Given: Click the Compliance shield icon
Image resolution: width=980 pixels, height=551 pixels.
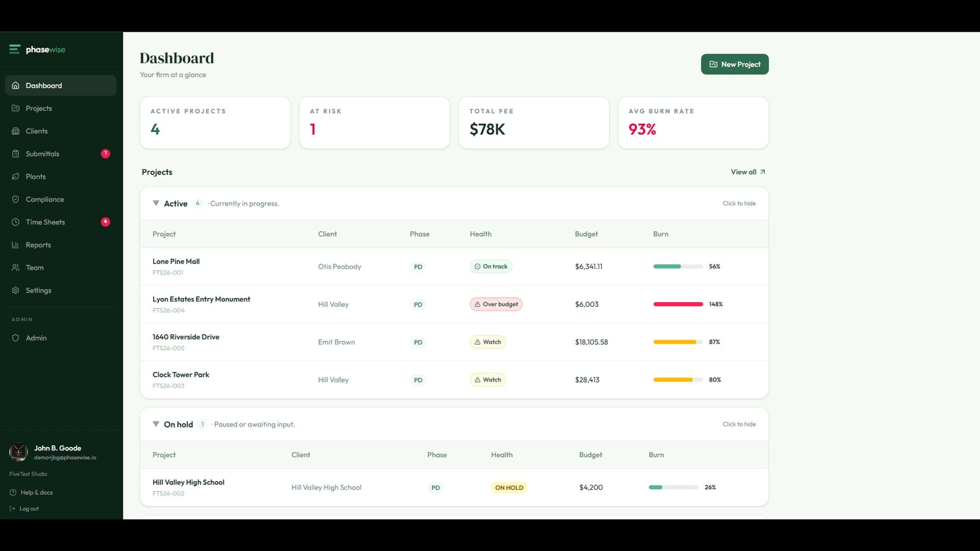Looking at the screenshot, I should click(x=15, y=199).
